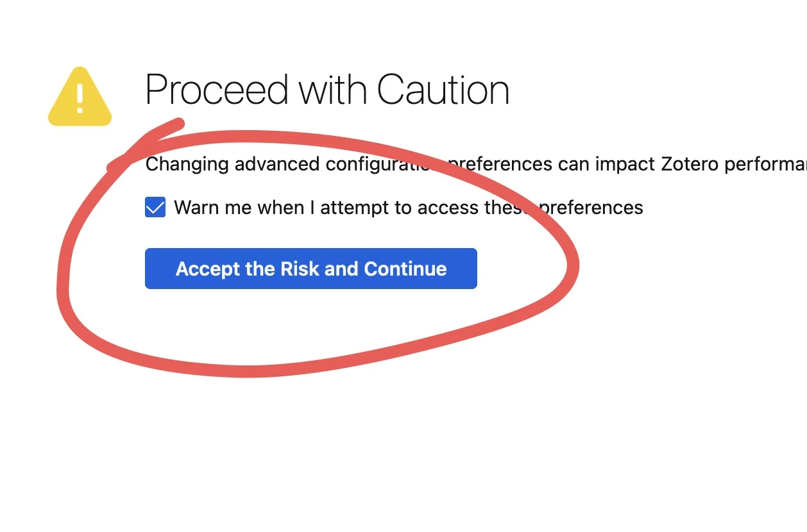
Task: Uncheck the warn me checkbox
Action: pos(155,208)
